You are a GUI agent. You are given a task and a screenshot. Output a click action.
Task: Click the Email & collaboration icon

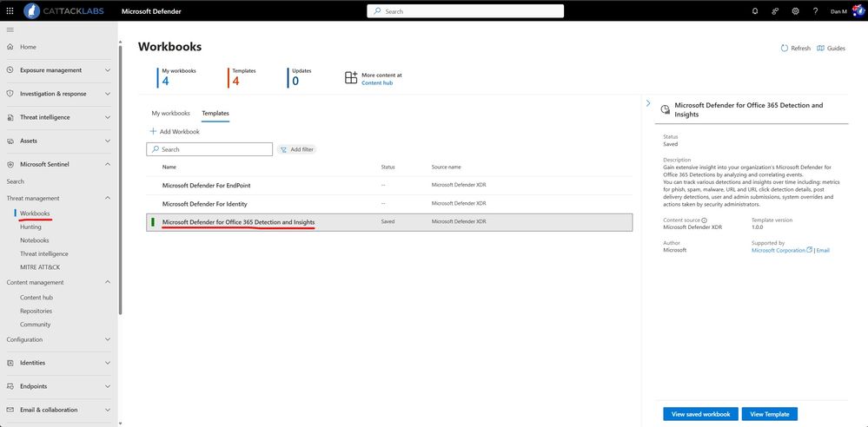coord(10,410)
